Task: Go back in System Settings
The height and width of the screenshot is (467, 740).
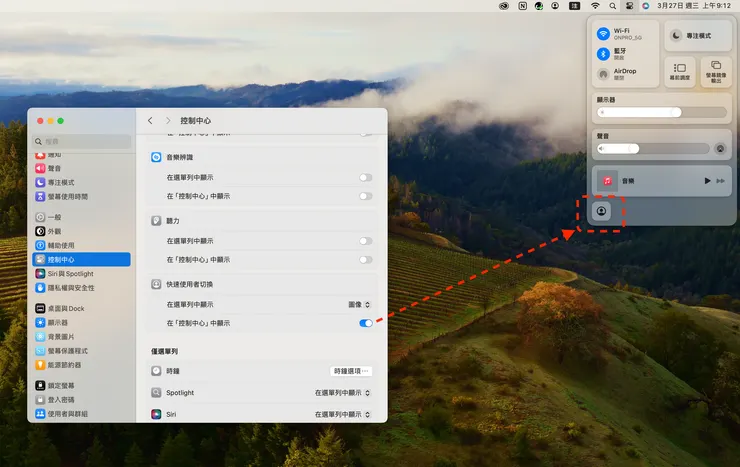Action: [150, 121]
